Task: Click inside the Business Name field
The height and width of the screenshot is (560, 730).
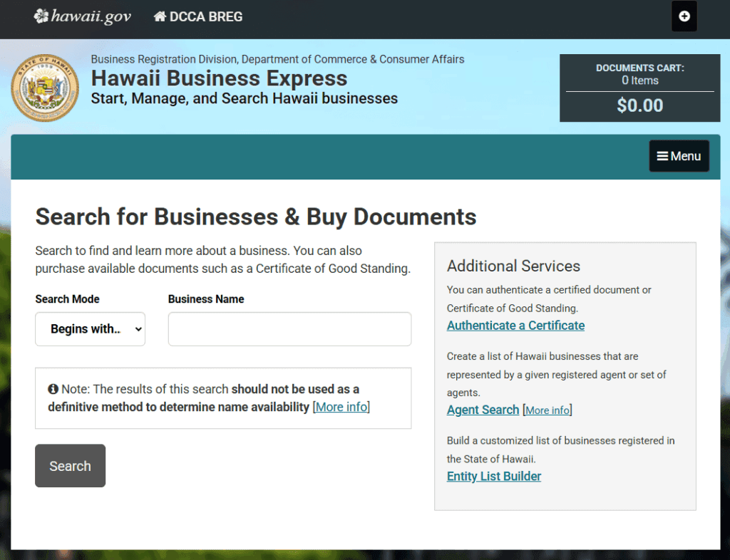Action: tap(289, 328)
